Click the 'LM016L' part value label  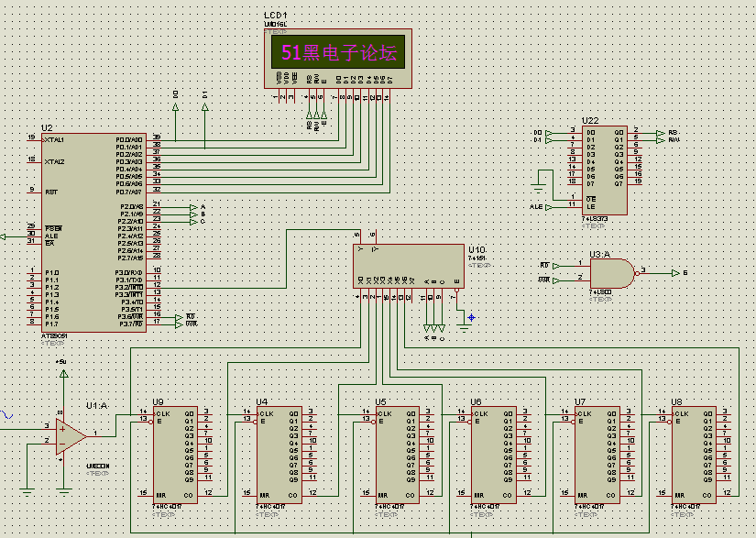(275, 24)
